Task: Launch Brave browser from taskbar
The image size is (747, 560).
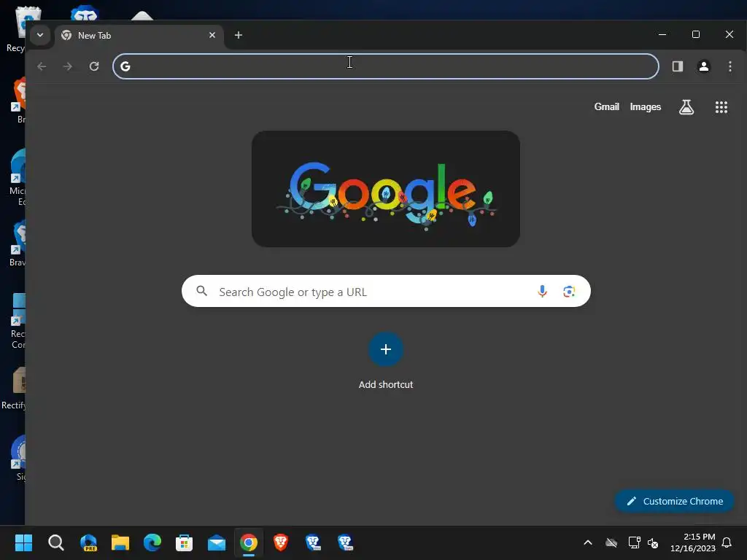Action: coord(281,542)
